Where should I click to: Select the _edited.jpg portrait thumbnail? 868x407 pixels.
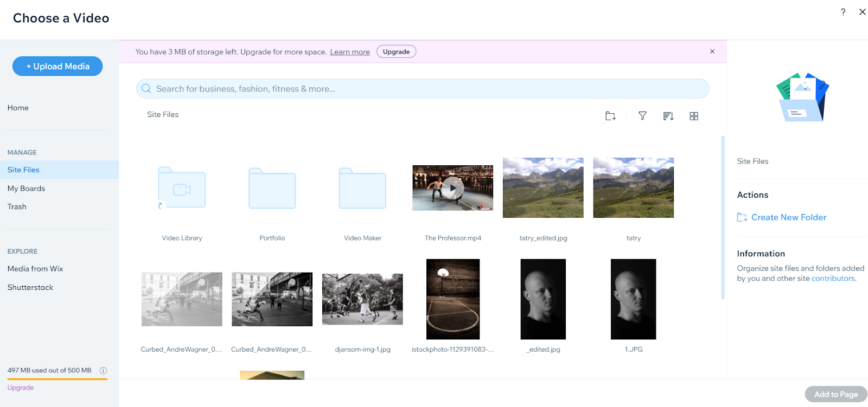coord(543,299)
